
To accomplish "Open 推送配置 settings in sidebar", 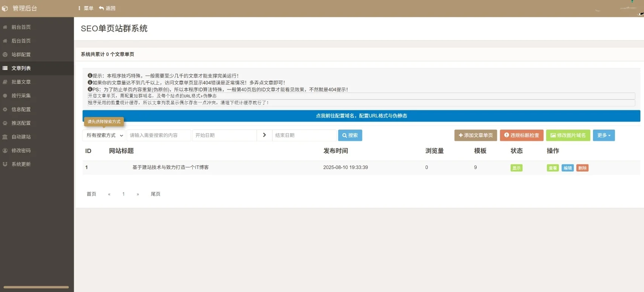I will [x=21, y=123].
